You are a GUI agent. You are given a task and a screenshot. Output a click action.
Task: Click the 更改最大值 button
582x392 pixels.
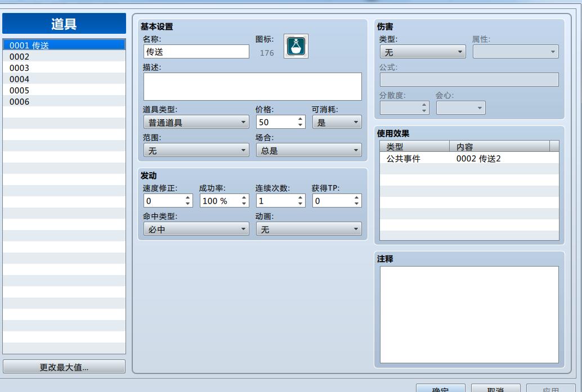tap(64, 367)
